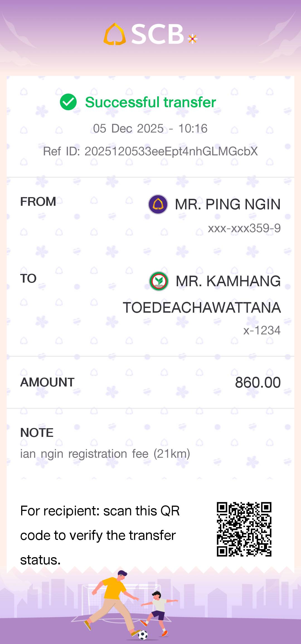Click recipient surname TOEDEACHAWATTANA
This screenshot has width=301, height=644.
coord(202,308)
